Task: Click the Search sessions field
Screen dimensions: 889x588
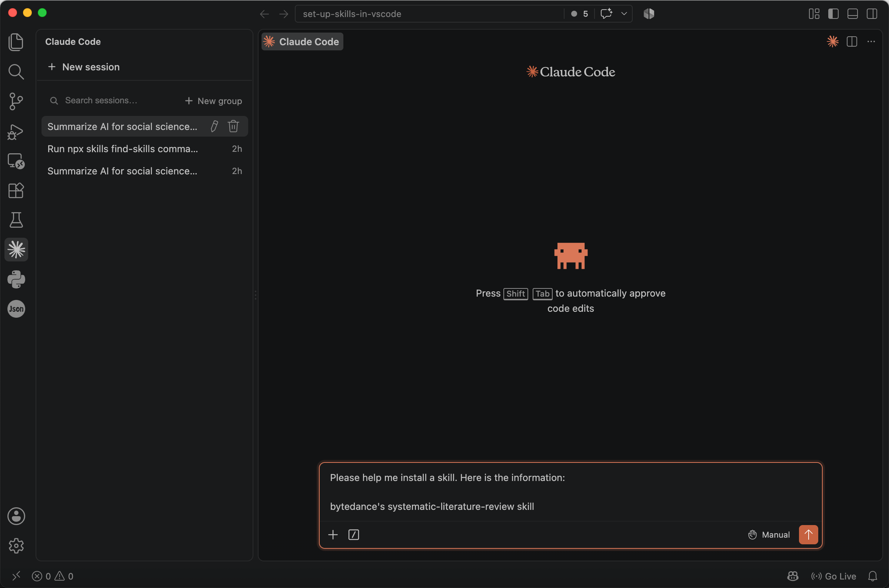Action: pos(113,100)
